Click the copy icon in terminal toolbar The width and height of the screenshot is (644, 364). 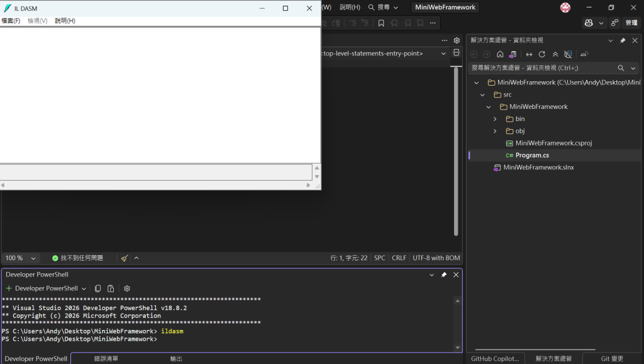[x=97, y=288]
